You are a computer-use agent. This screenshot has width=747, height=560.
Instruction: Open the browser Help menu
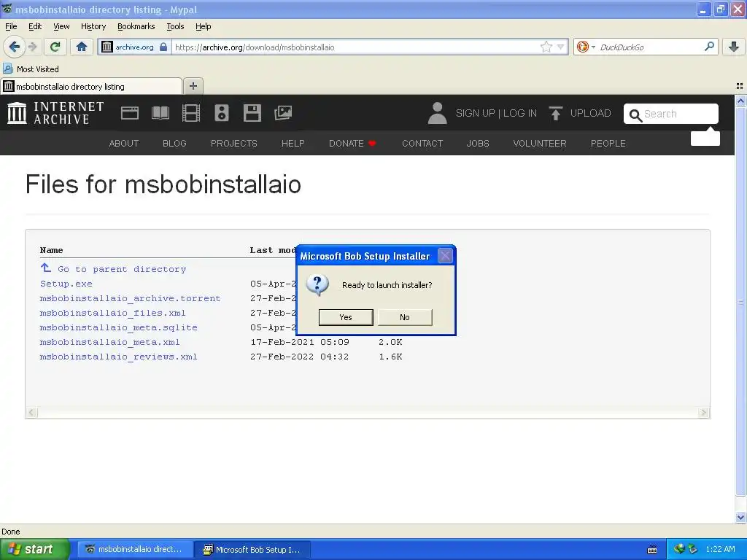pyautogui.click(x=204, y=26)
